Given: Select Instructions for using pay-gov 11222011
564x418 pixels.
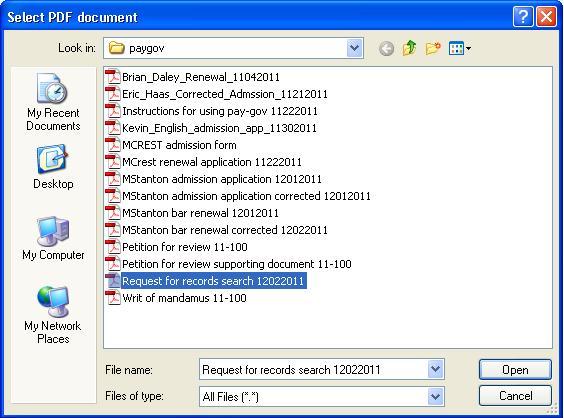Looking at the screenshot, I should (x=220, y=111).
